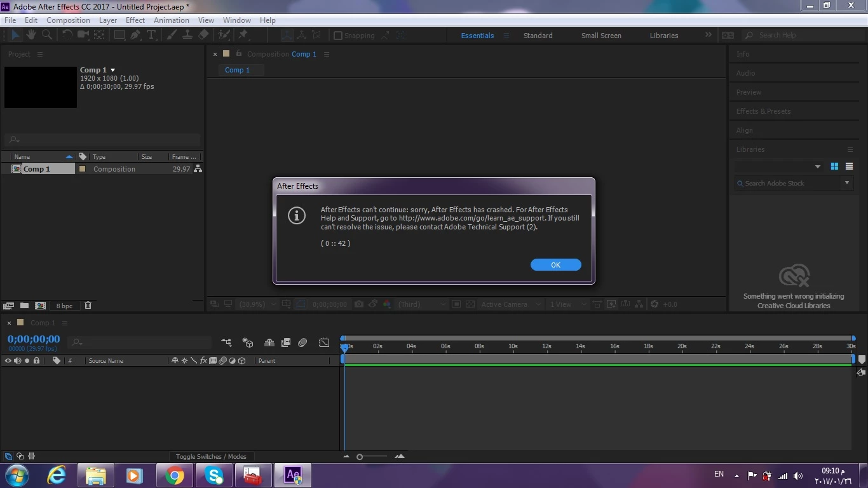Select the Rotation tool
The height and width of the screenshot is (488, 868).
tap(67, 35)
